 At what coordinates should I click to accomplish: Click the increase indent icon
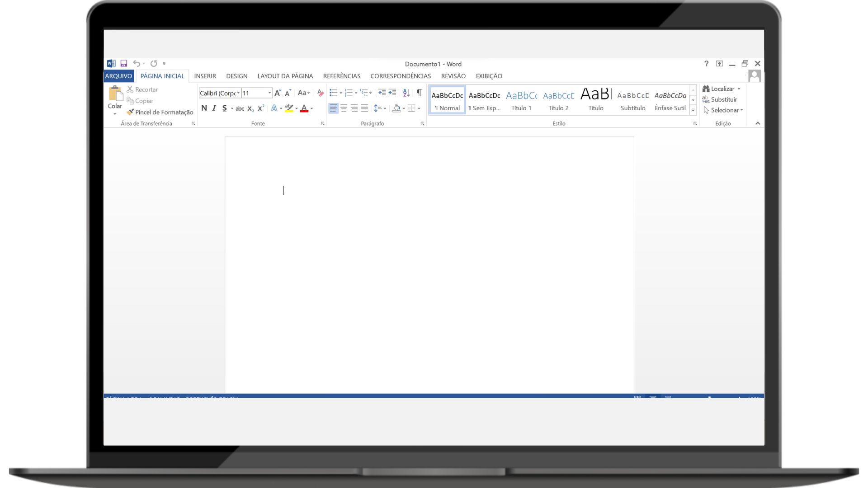(392, 93)
